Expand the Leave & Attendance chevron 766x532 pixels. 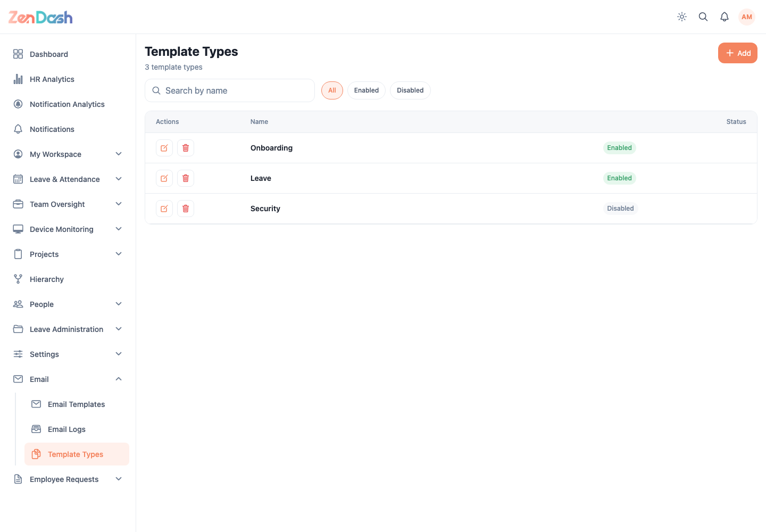coord(119,179)
